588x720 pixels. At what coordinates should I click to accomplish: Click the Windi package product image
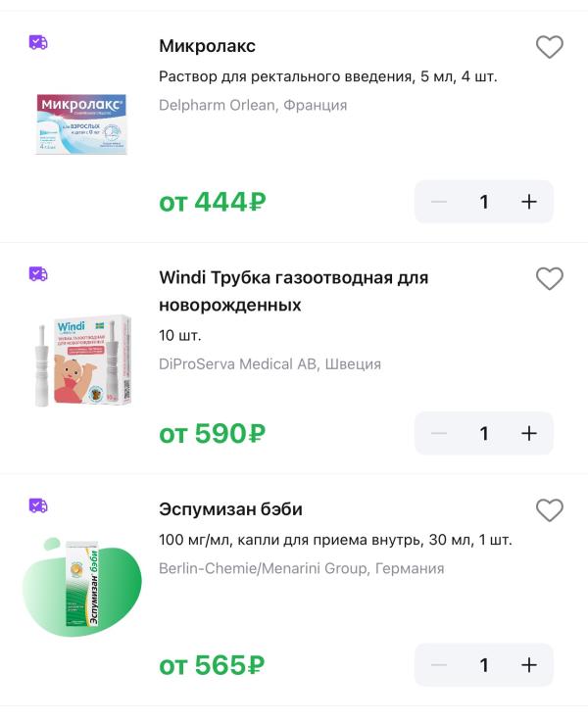click(82, 360)
